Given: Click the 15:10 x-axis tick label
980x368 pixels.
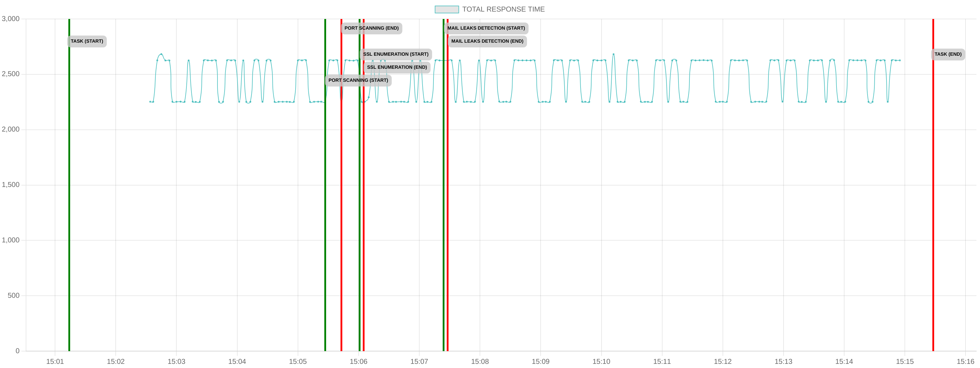Looking at the screenshot, I should tap(601, 361).
